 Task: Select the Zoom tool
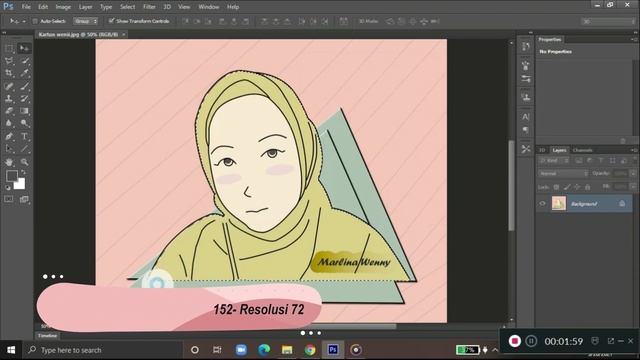pos(24,162)
